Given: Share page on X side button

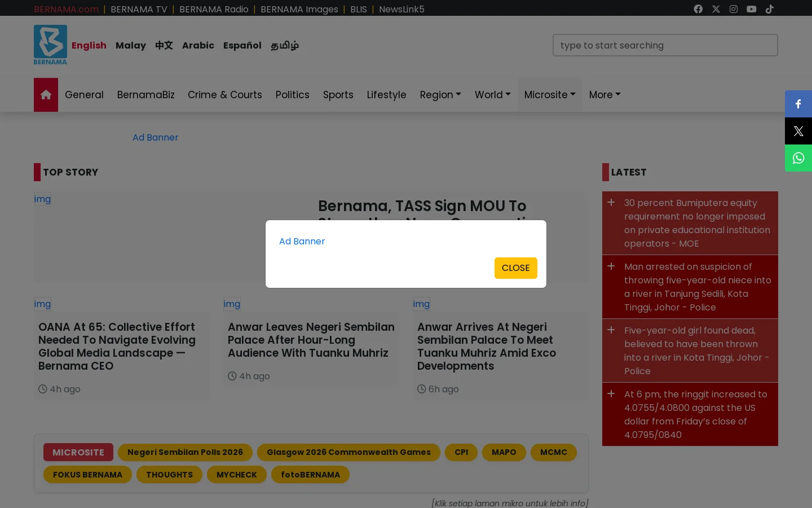Looking at the screenshot, I should (x=798, y=131).
